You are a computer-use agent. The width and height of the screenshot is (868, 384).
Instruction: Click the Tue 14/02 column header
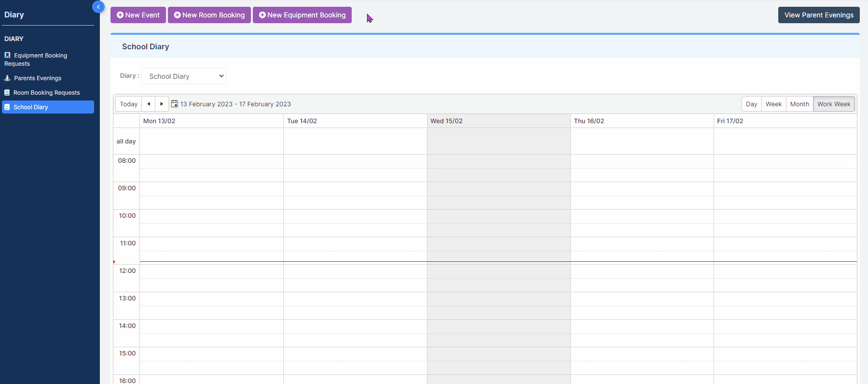tap(355, 121)
